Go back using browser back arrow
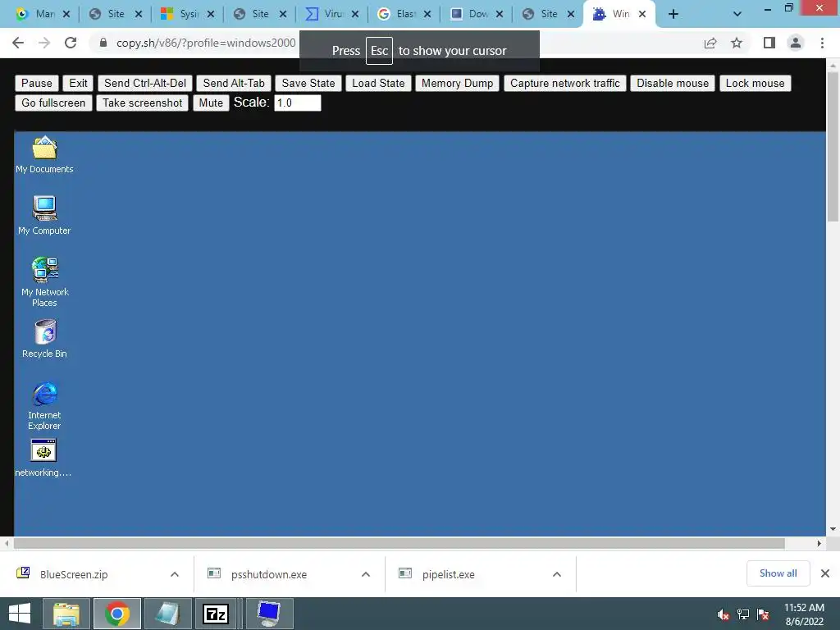 (18, 43)
